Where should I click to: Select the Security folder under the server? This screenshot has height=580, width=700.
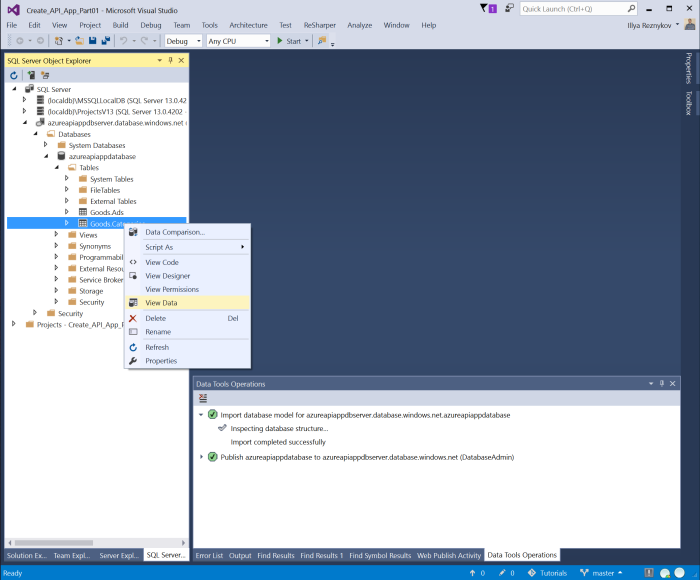70,313
